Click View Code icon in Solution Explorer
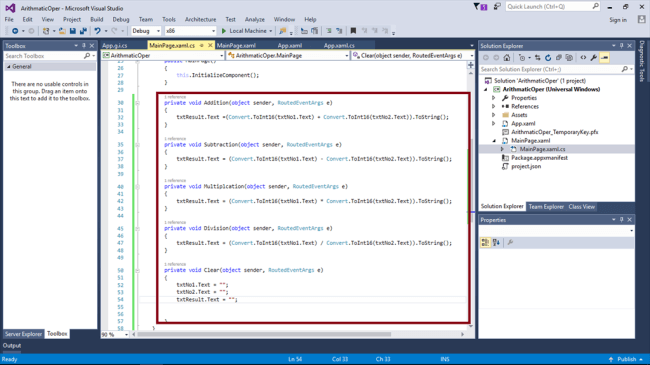The height and width of the screenshot is (365, 650). pos(583,58)
